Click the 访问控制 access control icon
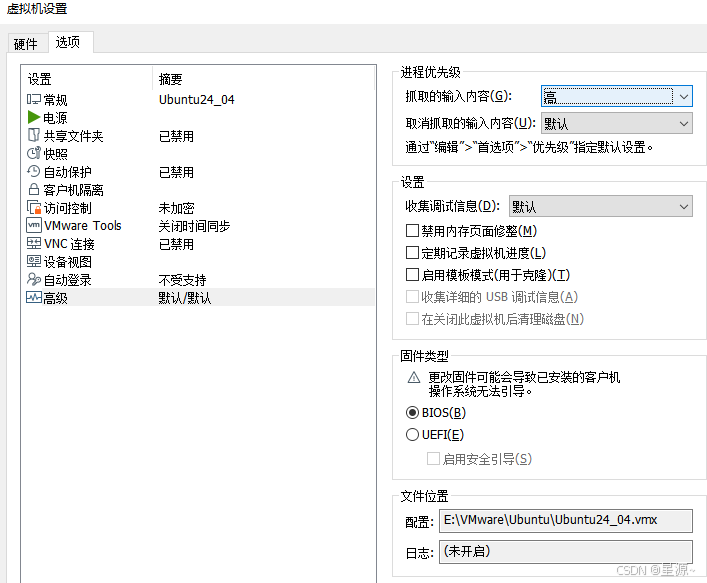Viewport: 707px width, 583px height. (x=34, y=207)
